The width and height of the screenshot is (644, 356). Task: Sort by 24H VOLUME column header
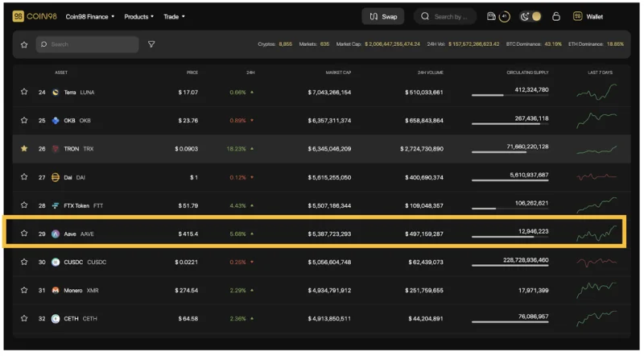coord(431,72)
